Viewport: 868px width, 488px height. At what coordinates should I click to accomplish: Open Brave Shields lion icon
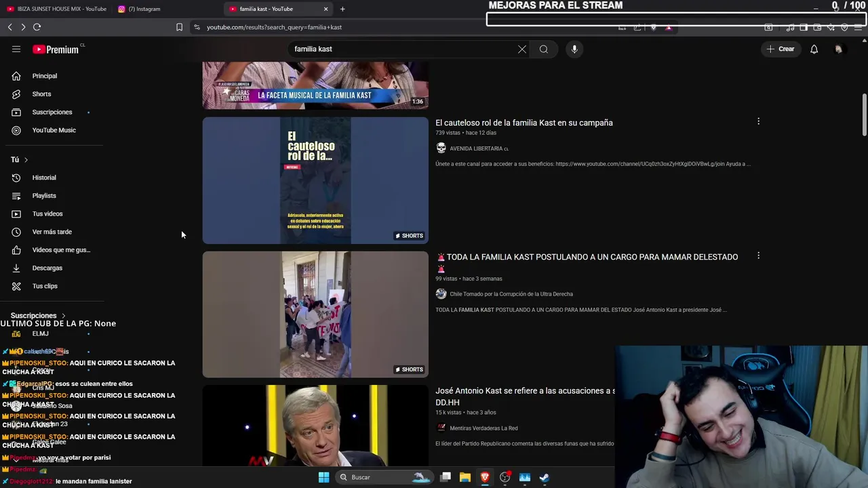click(654, 27)
